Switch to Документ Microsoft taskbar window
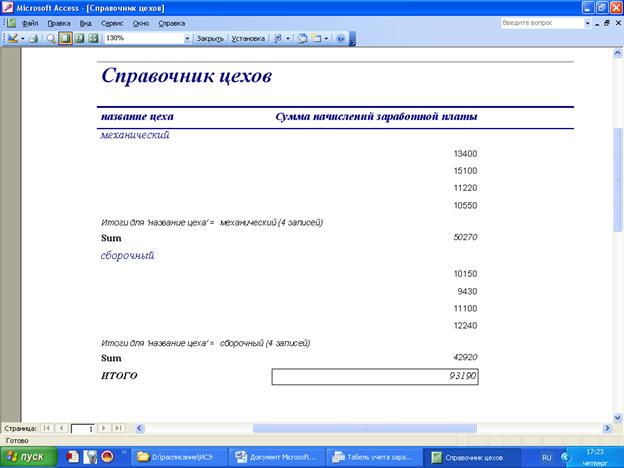 (x=277, y=457)
